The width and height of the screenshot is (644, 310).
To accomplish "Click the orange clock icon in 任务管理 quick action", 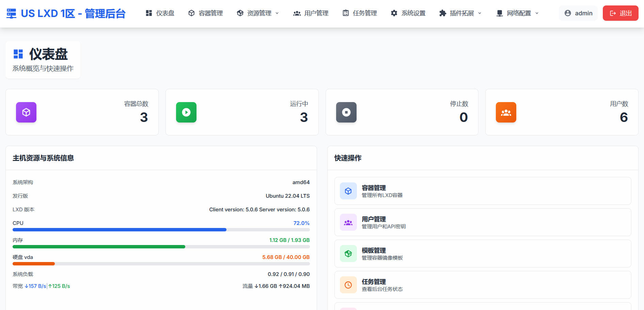I will pos(348,285).
